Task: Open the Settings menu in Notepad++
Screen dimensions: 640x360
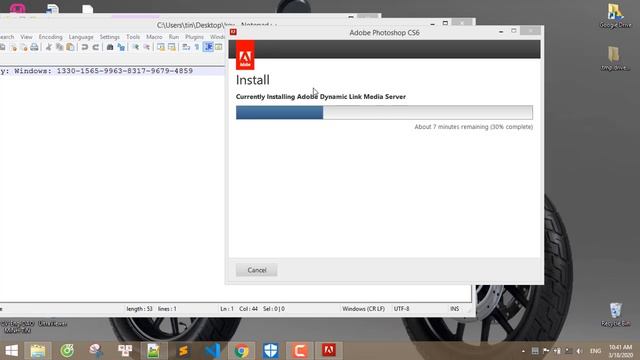Action: pos(109,37)
